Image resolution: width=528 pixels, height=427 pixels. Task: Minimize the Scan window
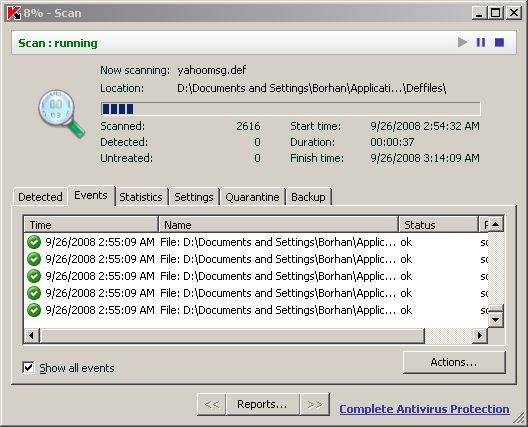[x=479, y=13]
